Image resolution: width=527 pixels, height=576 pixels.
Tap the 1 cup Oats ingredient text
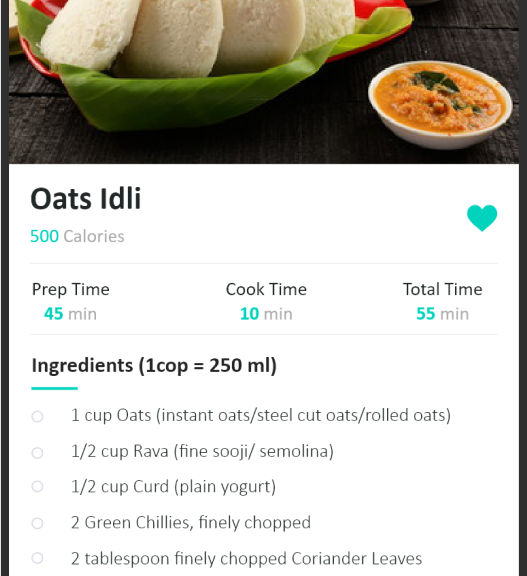click(x=261, y=416)
